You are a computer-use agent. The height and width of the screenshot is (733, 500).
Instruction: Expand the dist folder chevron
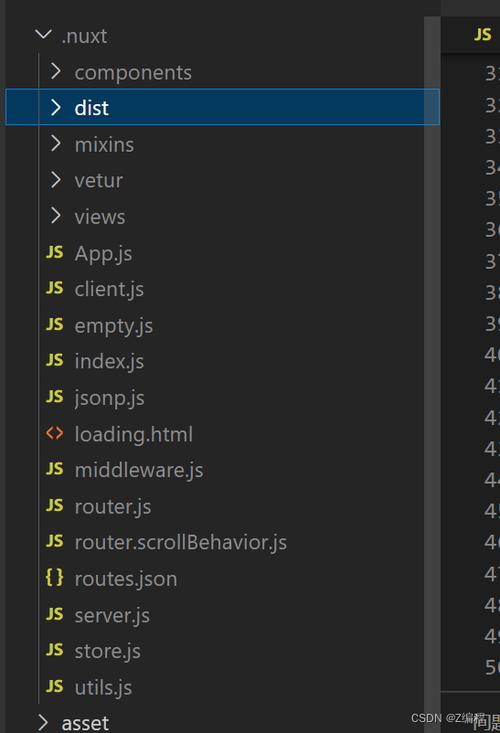(56, 108)
